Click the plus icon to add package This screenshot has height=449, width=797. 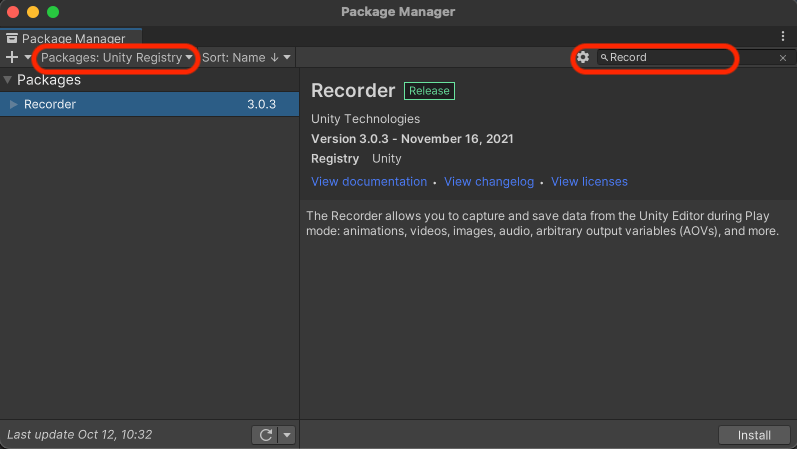click(x=12, y=57)
